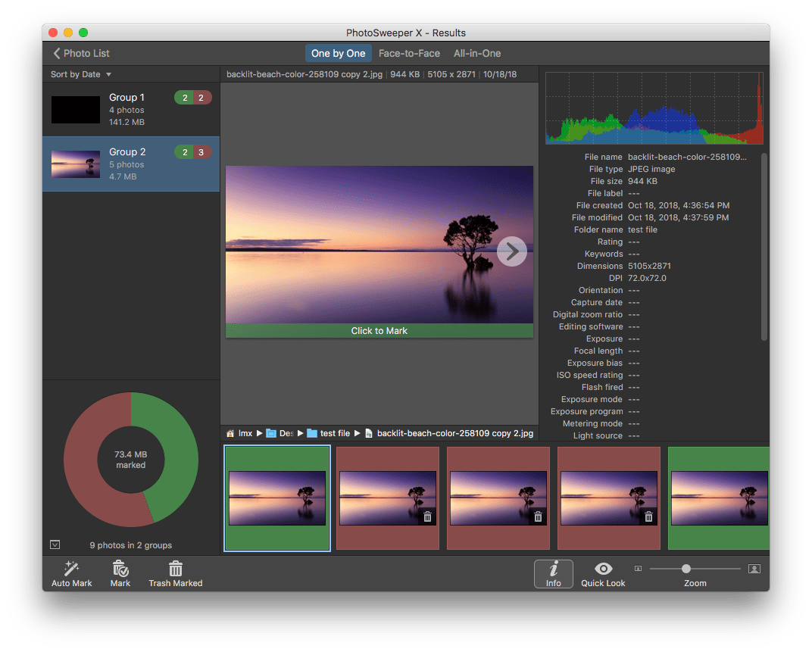Click the File size value 944 KB
812x652 pixels.
click(x=642, y=181)
